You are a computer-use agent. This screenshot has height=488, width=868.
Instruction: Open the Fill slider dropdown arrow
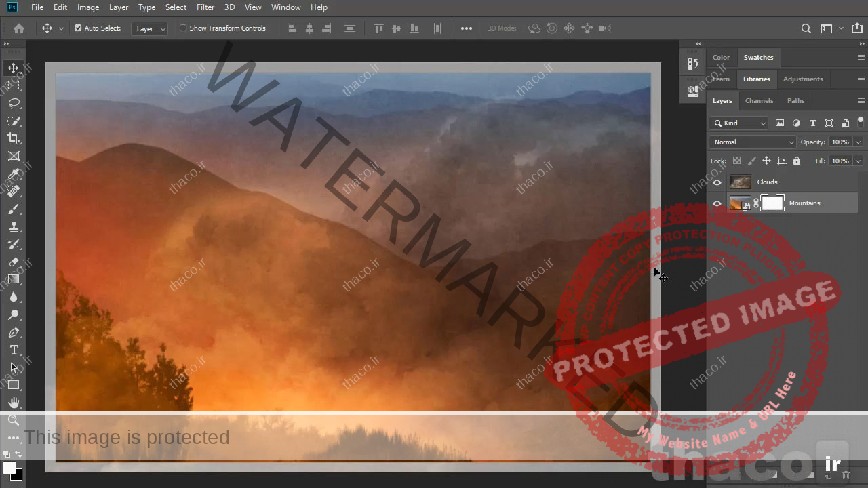tap(858, 161)
